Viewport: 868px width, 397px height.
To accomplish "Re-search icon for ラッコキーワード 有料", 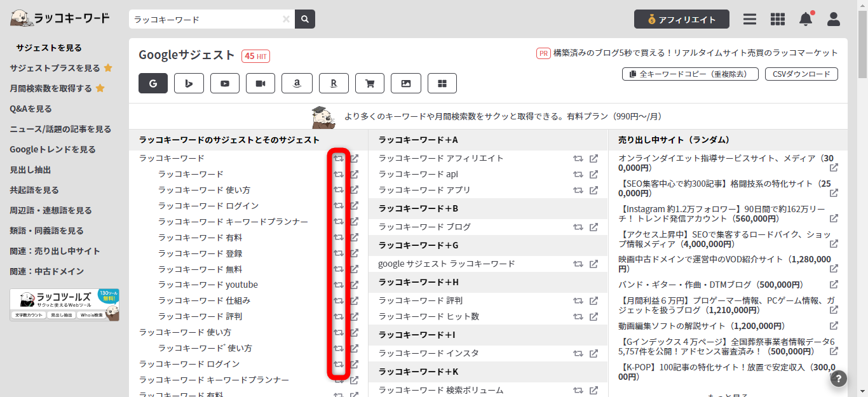I will (339, 238).
